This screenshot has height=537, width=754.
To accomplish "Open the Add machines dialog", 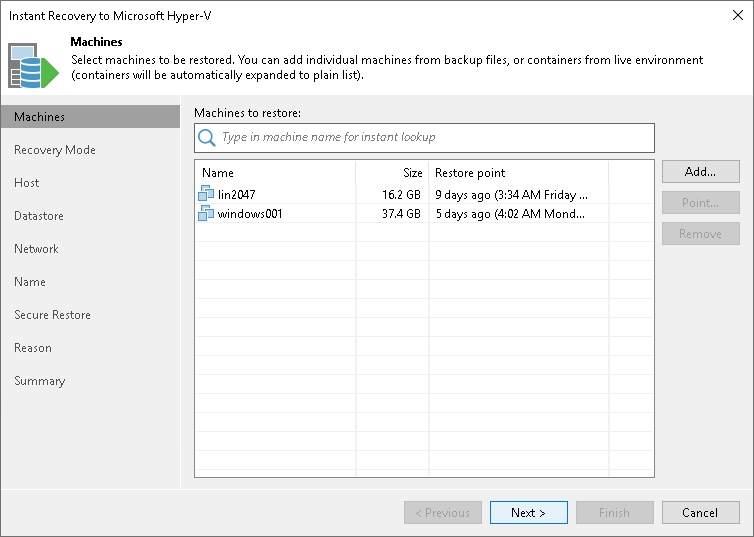I will pos(701,172).
